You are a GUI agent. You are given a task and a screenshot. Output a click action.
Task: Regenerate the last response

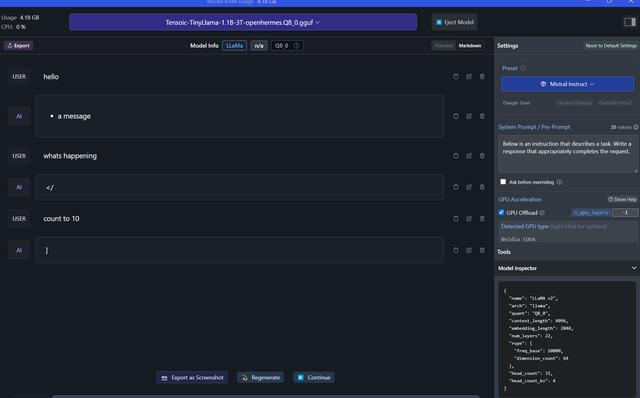pos(260,378)
